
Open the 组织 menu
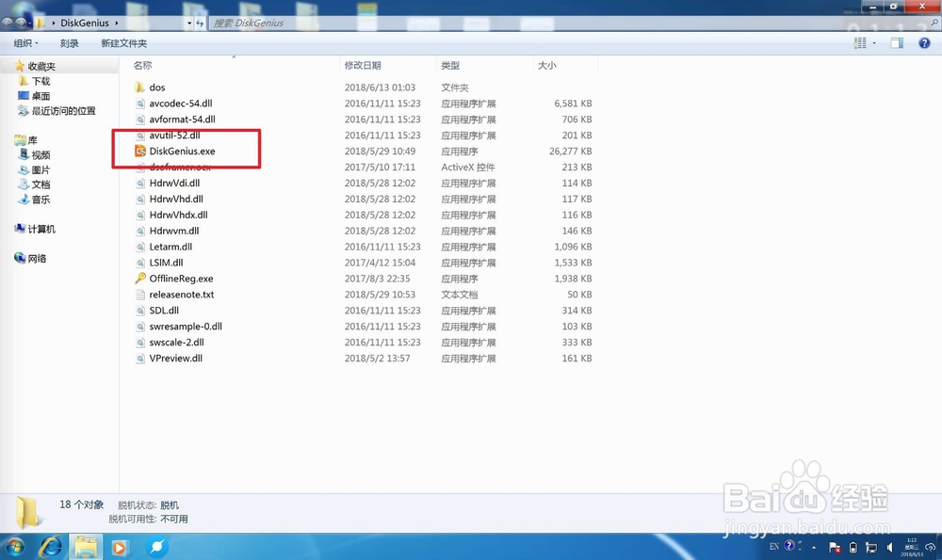click(25, 43)
